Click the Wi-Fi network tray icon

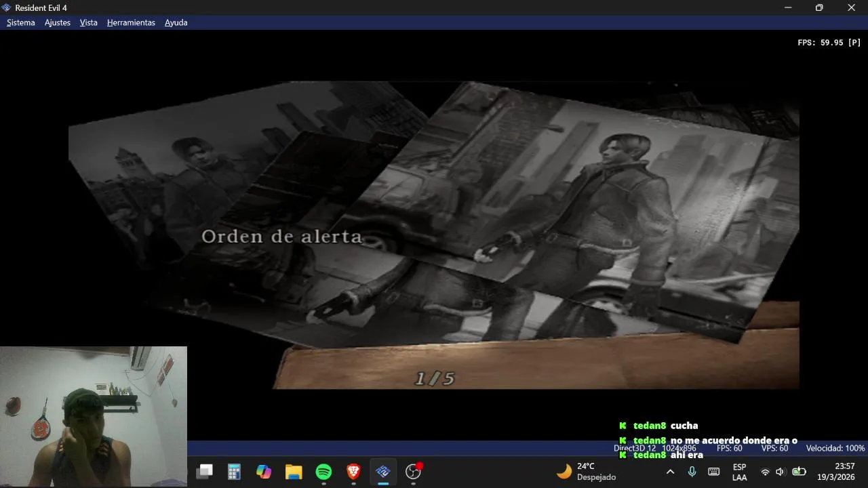point(765,472)
